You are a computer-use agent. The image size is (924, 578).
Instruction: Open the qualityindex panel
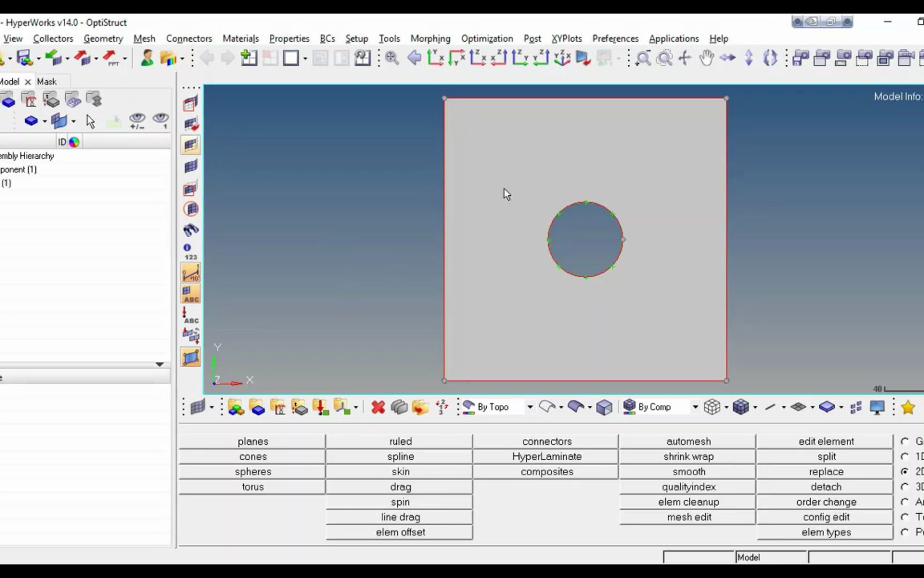click(689, 486)
